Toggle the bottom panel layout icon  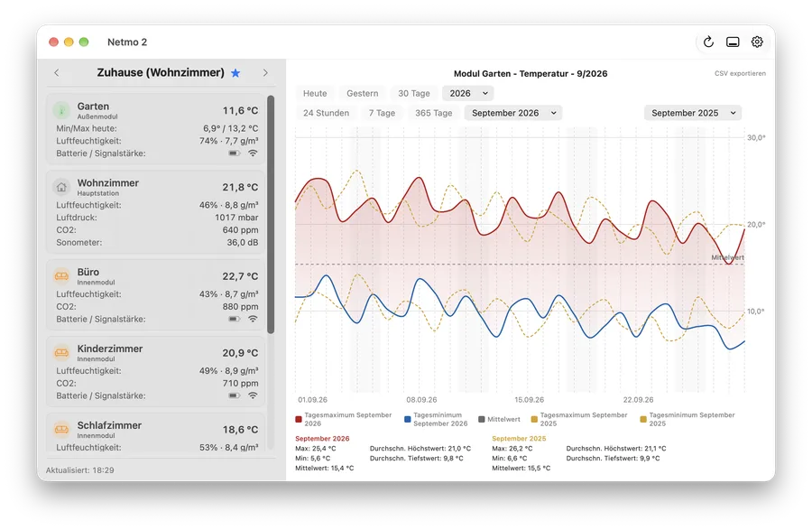733,42
